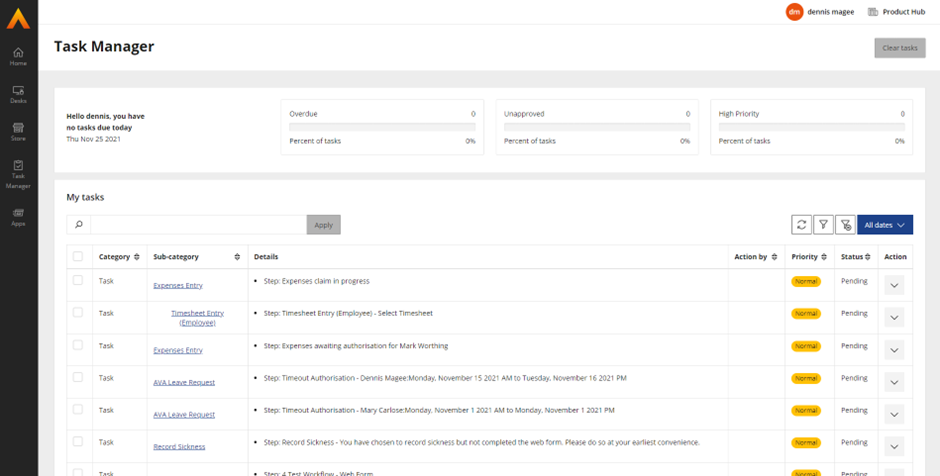Expand actions for Timesheet Entry row
The height and width of the screenshot is (476, 940).
click(x=894, y=317)
